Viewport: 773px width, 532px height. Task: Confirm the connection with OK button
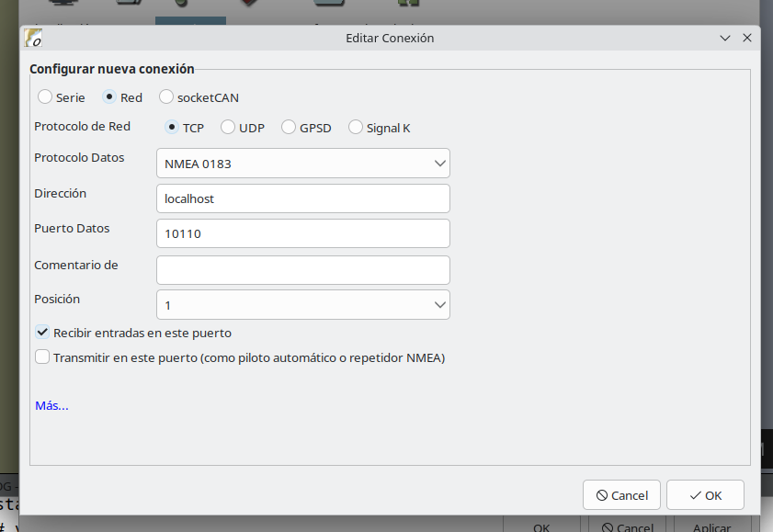(x=705, y=495)
